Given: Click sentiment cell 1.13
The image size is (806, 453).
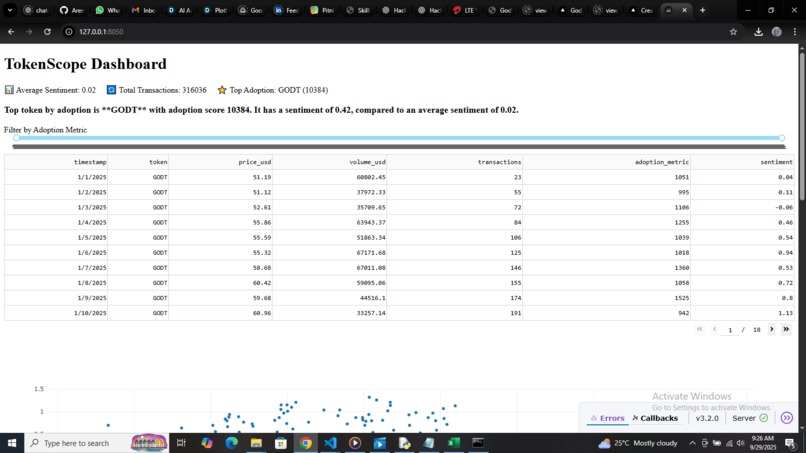Looking at the screenshot, I should (742, 313).
